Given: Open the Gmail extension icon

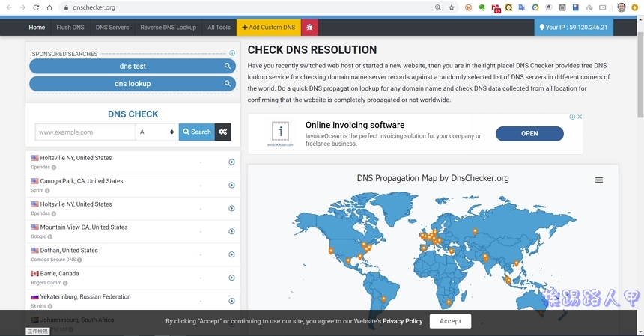Looking at the screenshot, I should pyautogui.click(x=496, y=7).
